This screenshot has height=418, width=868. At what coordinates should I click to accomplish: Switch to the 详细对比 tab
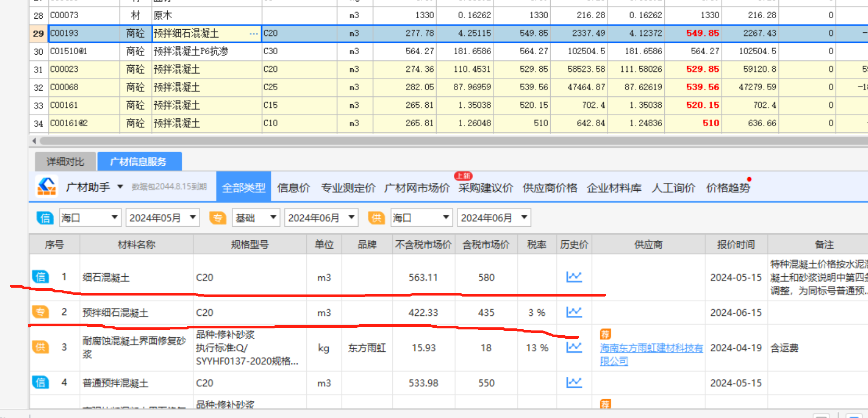[x=66, y=162]
